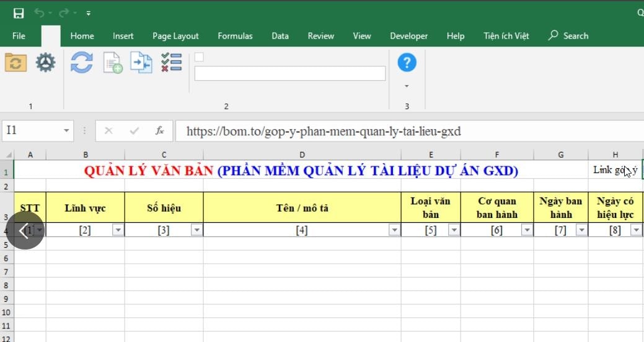644x342 pixels.
Task: Click the wide text input field in the ribbon
Action: click(289, 73)
